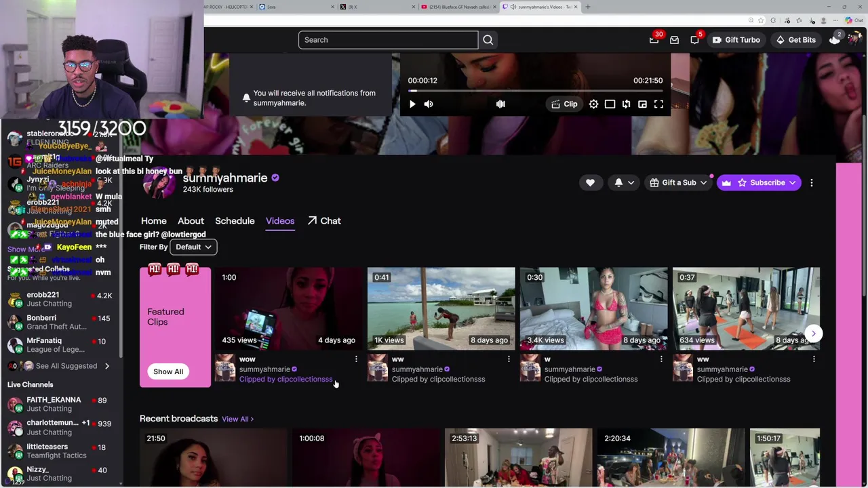The height and width of the screenshot is (488, 868).
Task: Open Bonberri Grand Theft Auto channel
Action: 61,322
